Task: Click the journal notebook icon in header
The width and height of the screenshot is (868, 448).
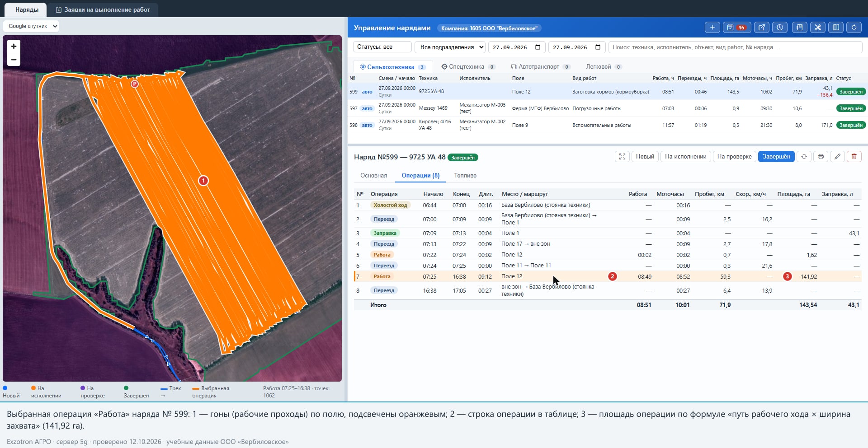Action: (799, 28)
